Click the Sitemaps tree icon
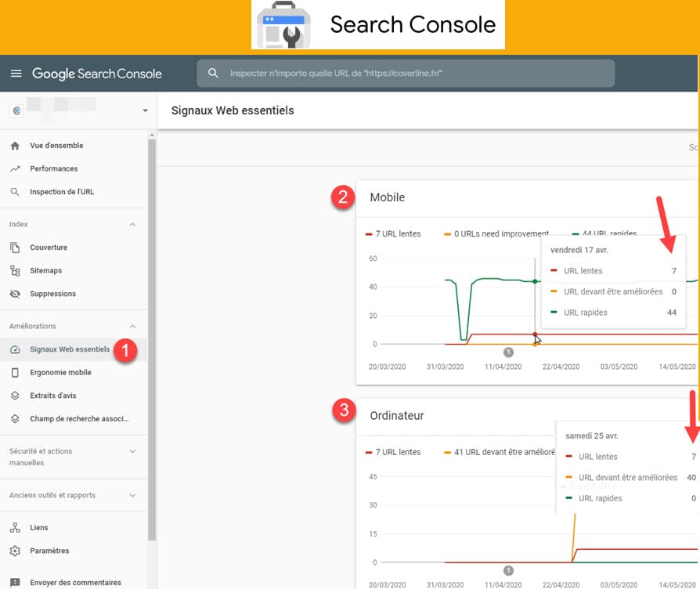This screenshot has height=589, width=700. click(x=15, y=270)
